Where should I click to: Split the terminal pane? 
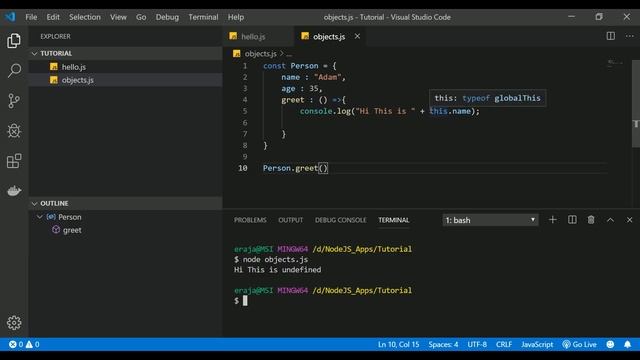[x=572, y=220]
